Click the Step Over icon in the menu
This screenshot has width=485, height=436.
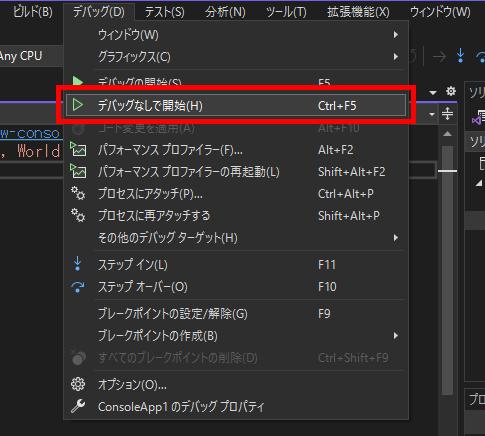pos(78,287)
